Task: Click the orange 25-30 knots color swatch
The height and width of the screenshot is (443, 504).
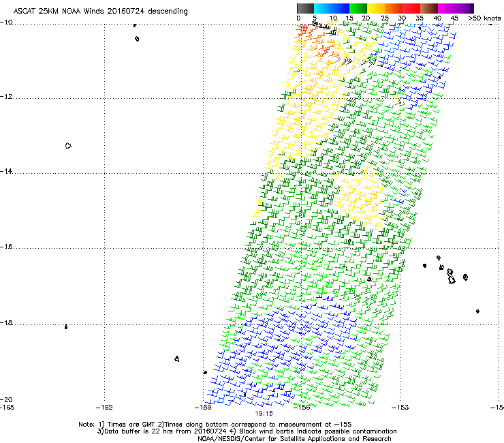Action: pos(394,8)
